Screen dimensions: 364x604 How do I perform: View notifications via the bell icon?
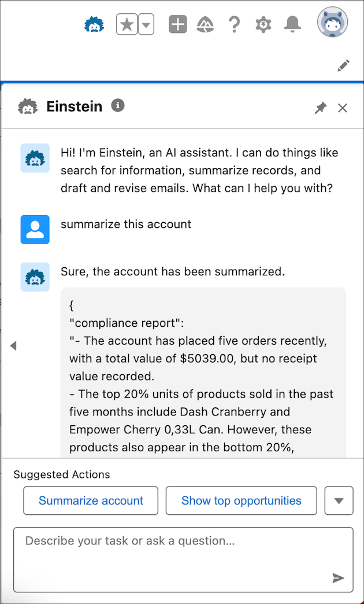(x=292, y=24)
